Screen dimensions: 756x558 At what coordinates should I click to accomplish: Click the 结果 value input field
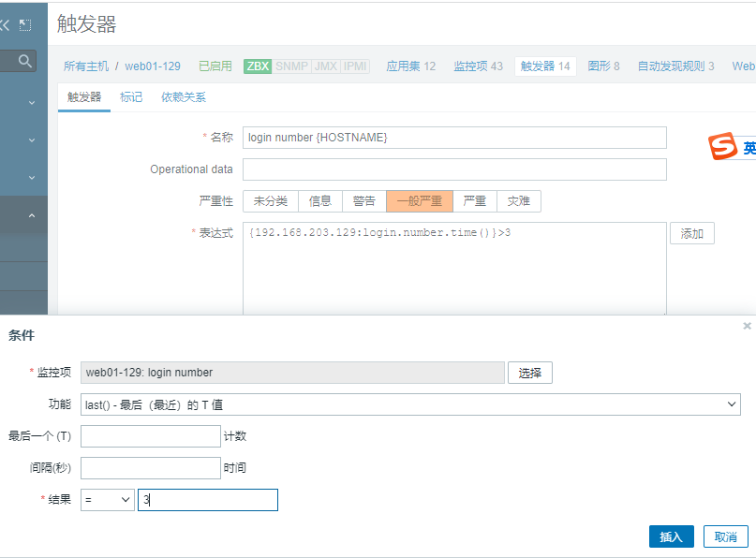(x=208, y=500)
